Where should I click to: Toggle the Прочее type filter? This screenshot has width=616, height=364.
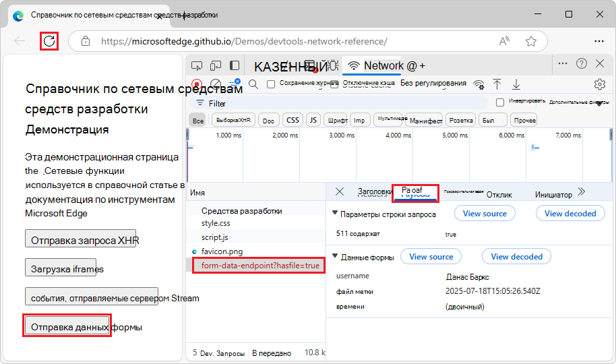pyautogui.click(x=524, y=120)
